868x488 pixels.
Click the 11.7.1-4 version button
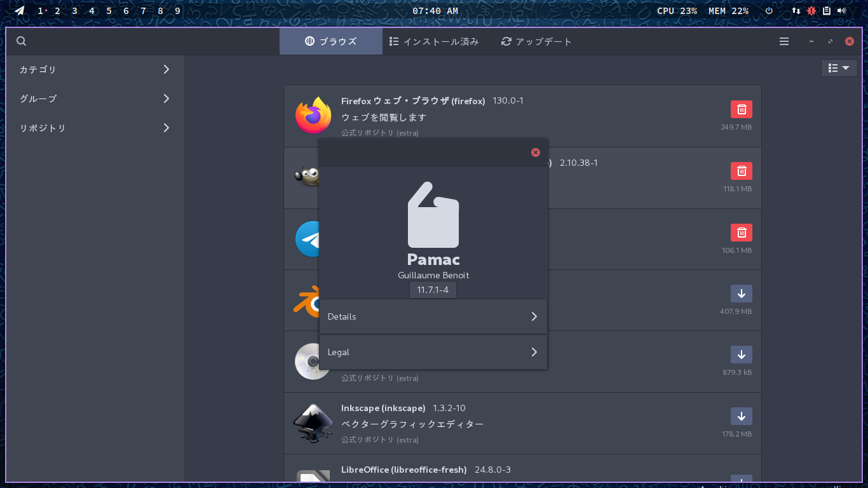[433, 290]
